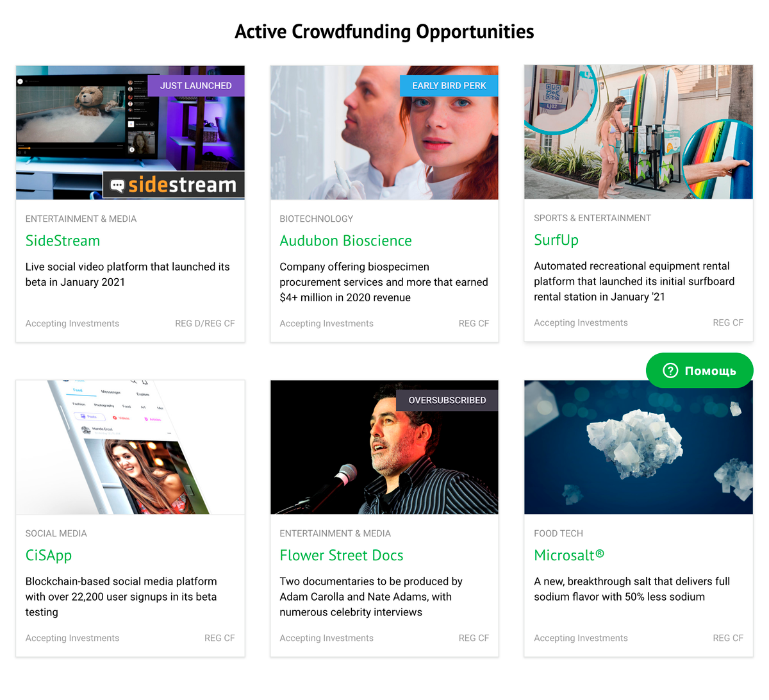Open the SurfUp company link

[x=556, y=240]
